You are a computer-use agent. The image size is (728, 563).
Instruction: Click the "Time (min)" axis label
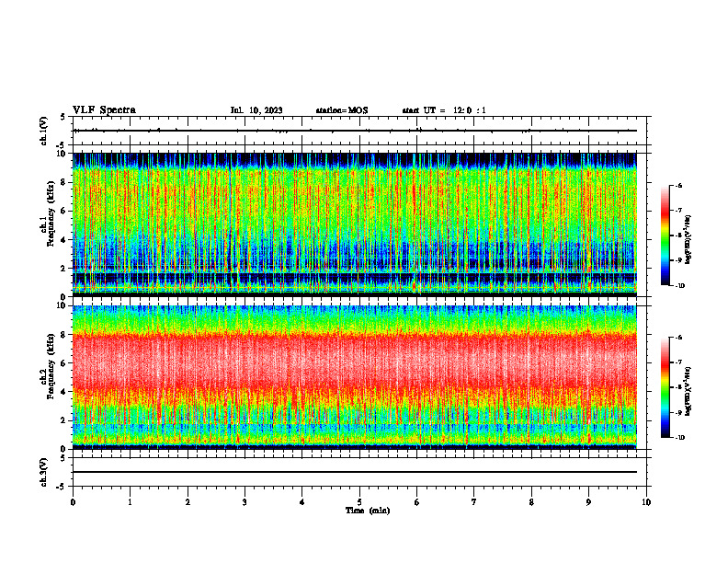tap(368, 511)
